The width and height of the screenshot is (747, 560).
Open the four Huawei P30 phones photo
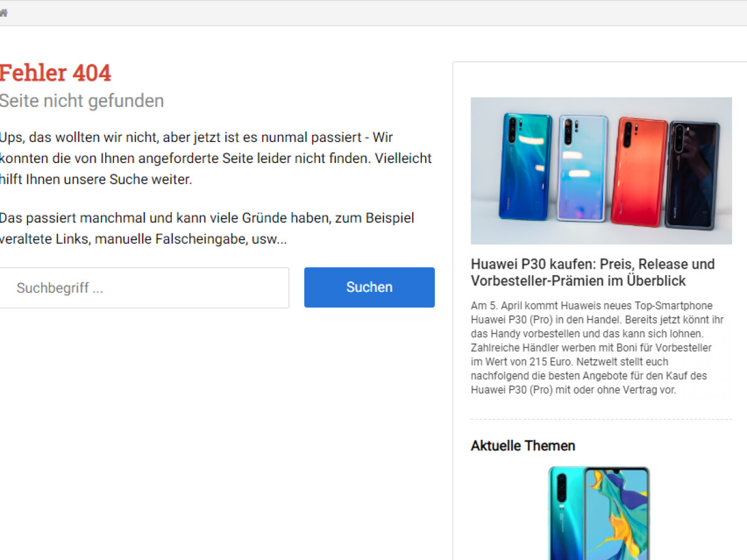tap(601, 170)
